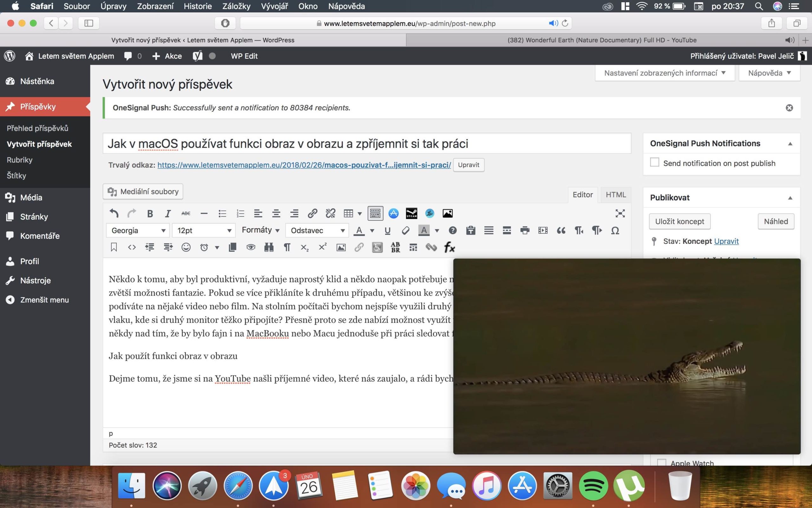Click the Uložit koncept button
812x508 pixels.
coord(679,221)
